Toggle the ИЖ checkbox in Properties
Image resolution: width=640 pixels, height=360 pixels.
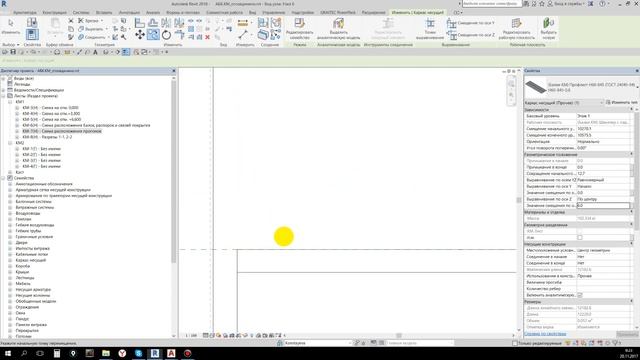pyautogui.click(x=580, y=238)
